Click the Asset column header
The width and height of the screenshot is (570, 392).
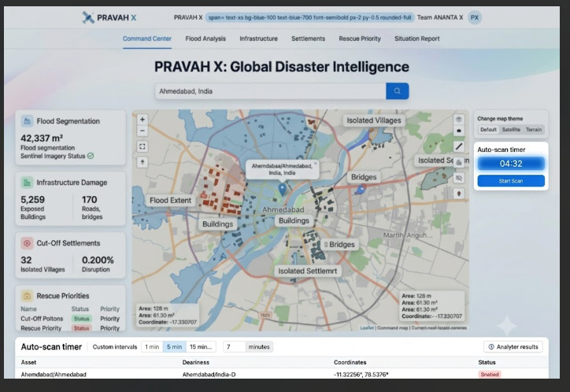point(28,362)
